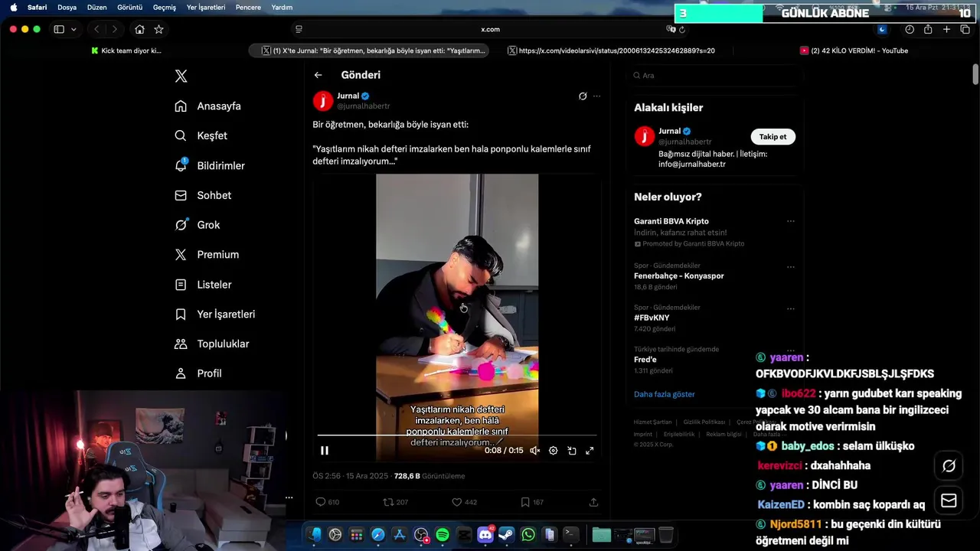
Task: Click the X logo in the sidebar
Action: [x=181, y=76]
